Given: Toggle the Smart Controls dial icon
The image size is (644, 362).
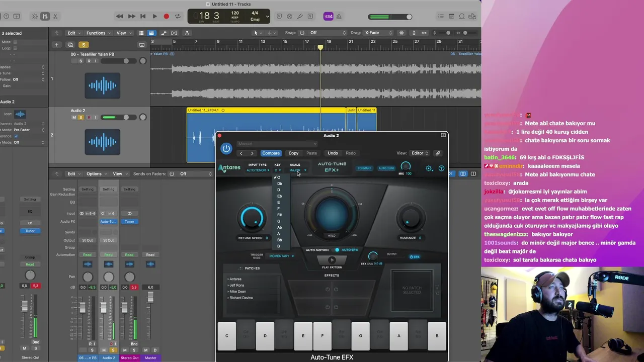Looking at the screenshot, I should [34, 17].
